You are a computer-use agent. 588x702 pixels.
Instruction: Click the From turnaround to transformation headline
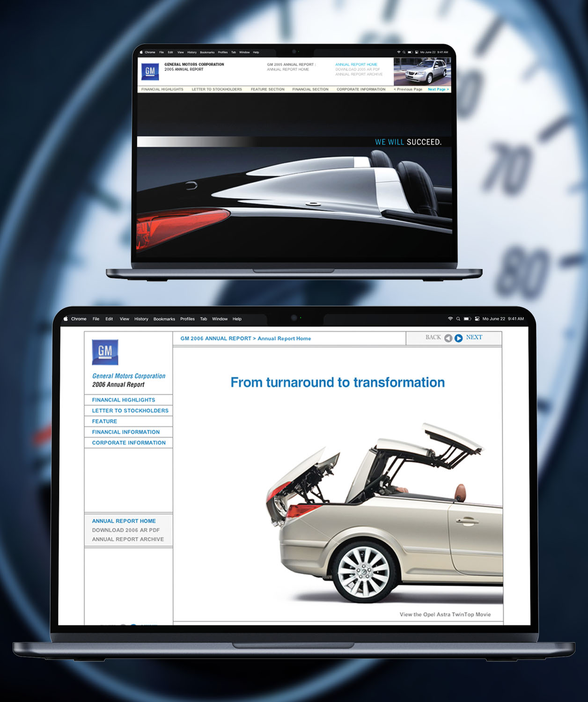click(x=338, y=382)
